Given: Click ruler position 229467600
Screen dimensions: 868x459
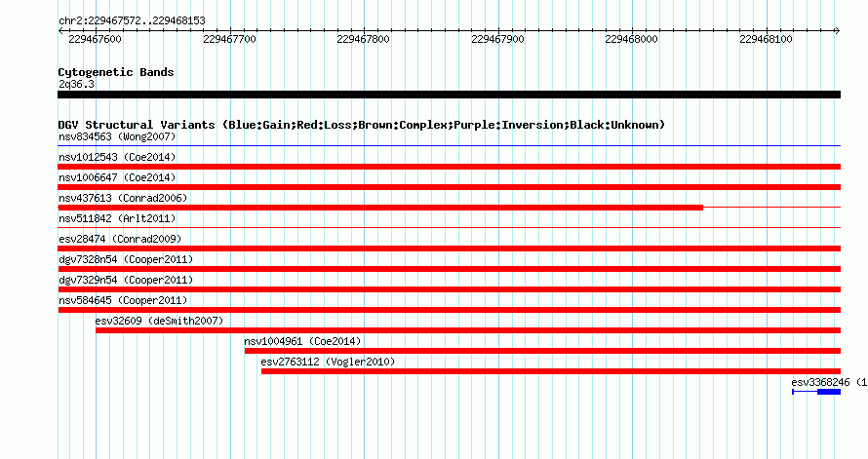Looking at the screenshot, I should pyautogui.click(x=96, y=39).
